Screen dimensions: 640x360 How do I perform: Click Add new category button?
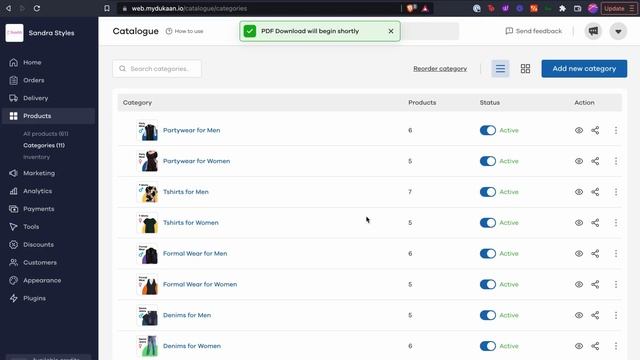(584, 69)
